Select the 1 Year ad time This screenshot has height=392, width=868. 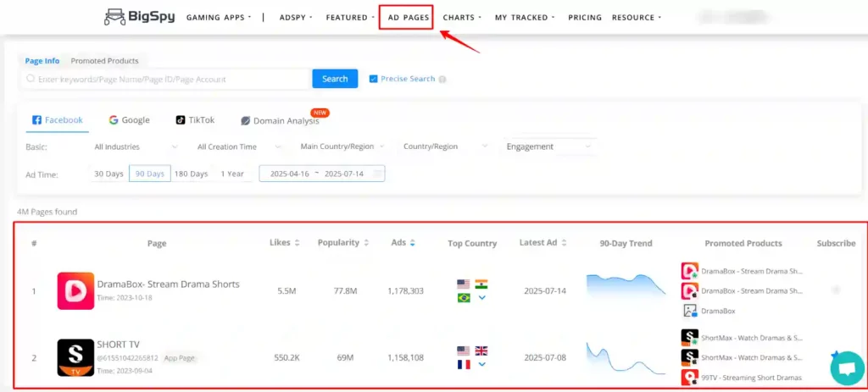[232, 174]
